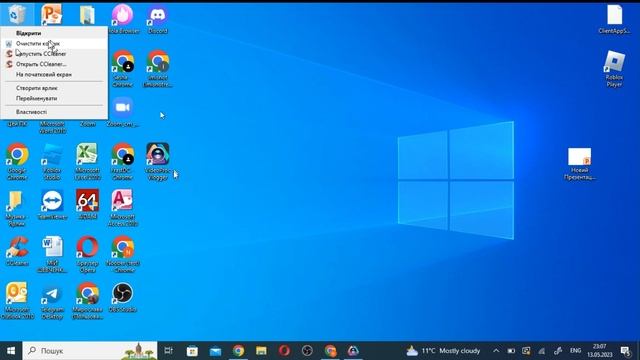The image size is (640, 360).
Task: Select the Microsoft Excel 2010 shortcut
Action: 87,161
